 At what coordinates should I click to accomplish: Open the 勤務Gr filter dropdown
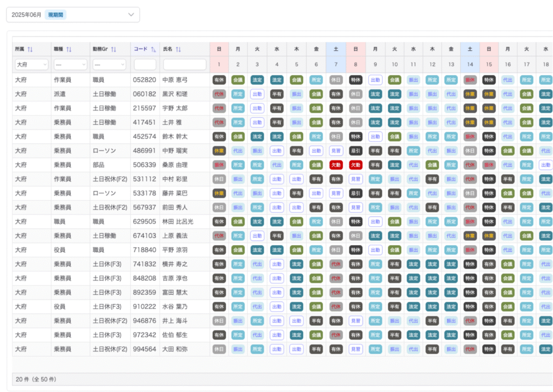(x=110, y=65)
